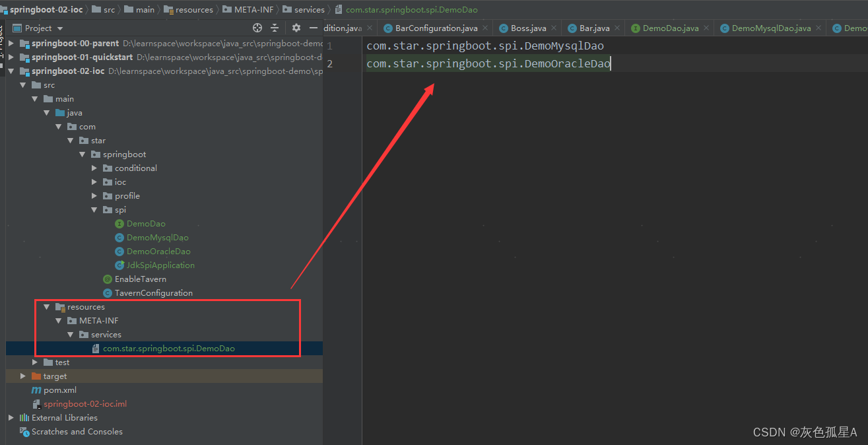Expand the ioc package

coord(94,182)
